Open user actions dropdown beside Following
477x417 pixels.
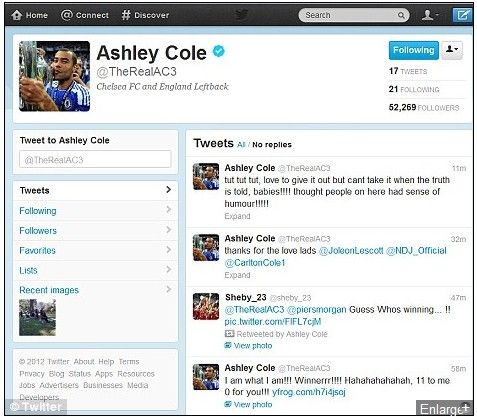pyautogui.click(x=452, y=50)
